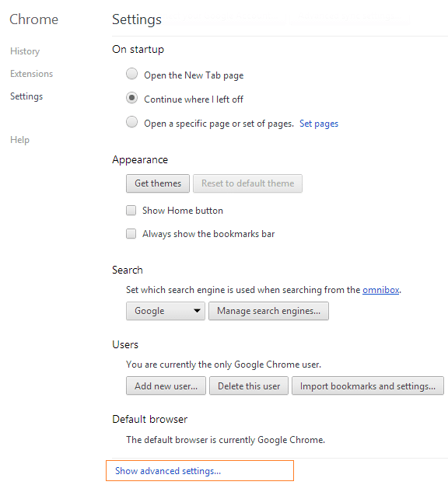Image resolution: width=448 pixels, height=492 pixels.
Task: Click 'Reset to default theme' button
Action: click(247, 183)
